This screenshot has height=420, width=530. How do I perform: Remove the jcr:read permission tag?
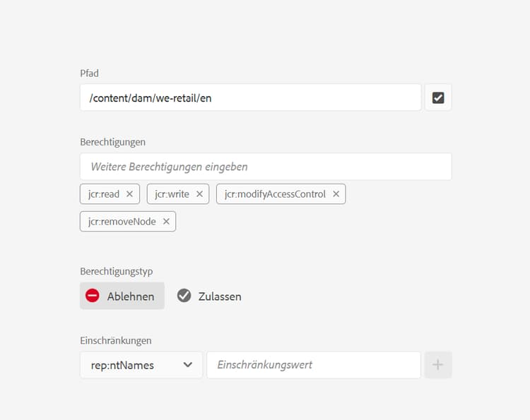coord(129,194)
